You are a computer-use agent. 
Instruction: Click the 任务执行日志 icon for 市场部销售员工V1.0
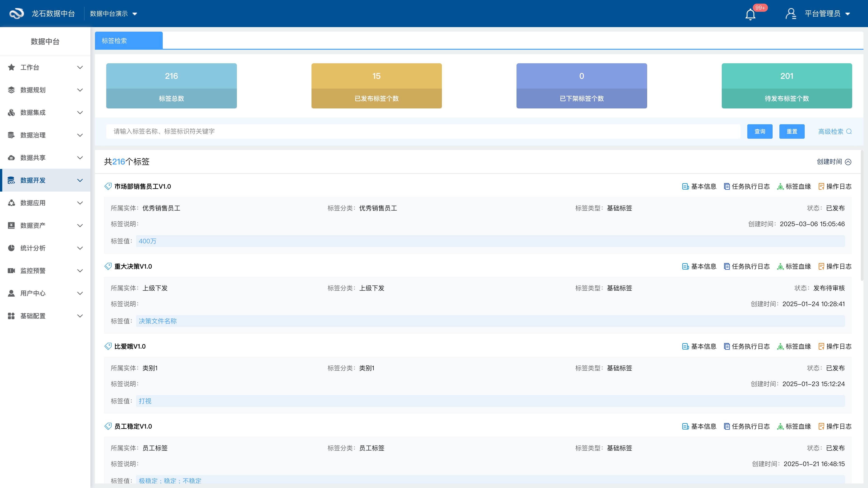(727, 186)
